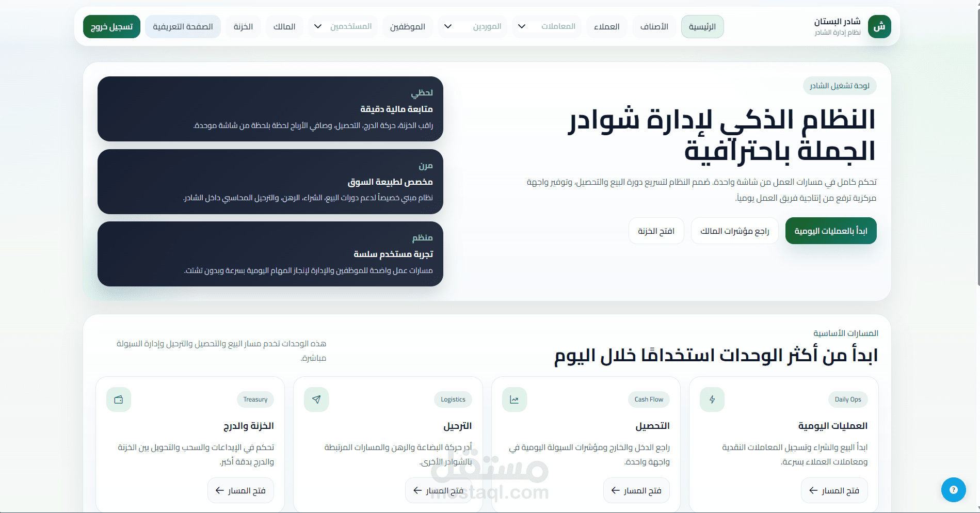Image resolution: width=980 pixels, height=513 pixels.
Task: Click فتح المسار on العمليات اليومية card
Action: point(834,490)
